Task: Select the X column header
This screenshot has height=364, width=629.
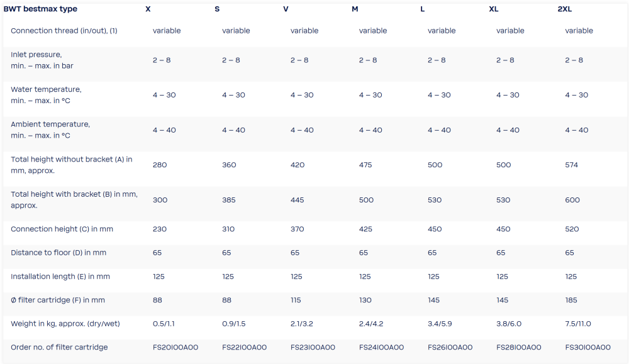Action: click(x=148, y=9)
